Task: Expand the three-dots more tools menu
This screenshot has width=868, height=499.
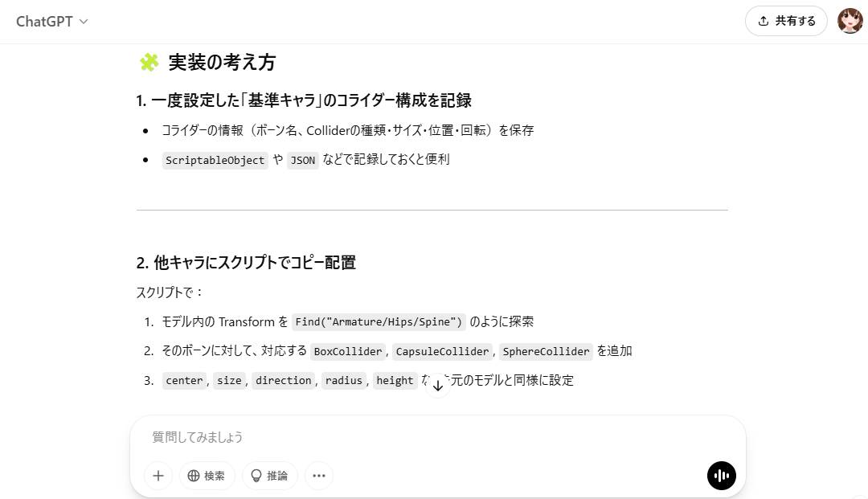Action: click(319, 476)
